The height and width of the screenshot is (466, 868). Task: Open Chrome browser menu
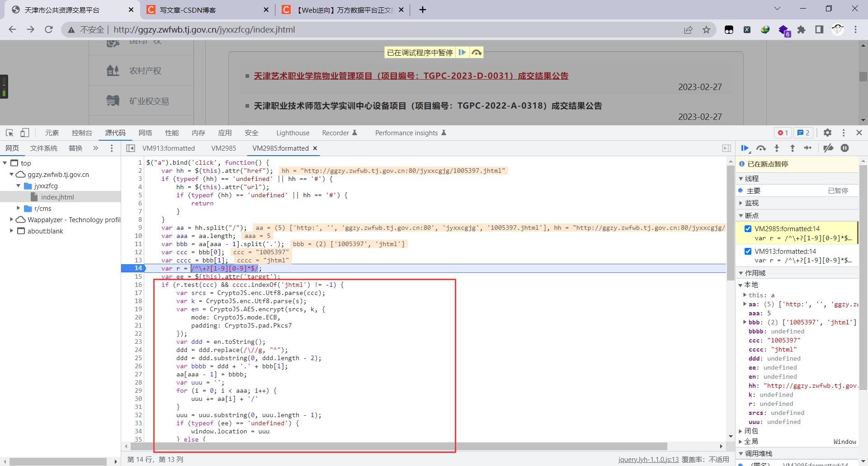coord(855,29)
